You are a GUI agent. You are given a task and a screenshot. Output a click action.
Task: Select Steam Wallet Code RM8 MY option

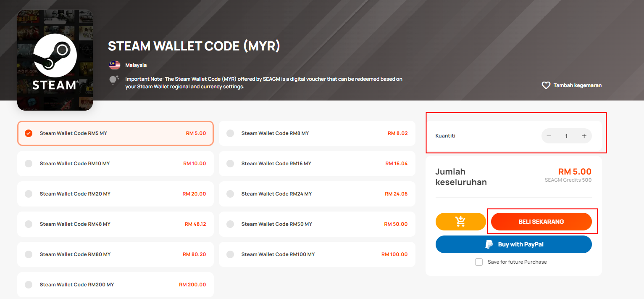[x=317, y=133]
